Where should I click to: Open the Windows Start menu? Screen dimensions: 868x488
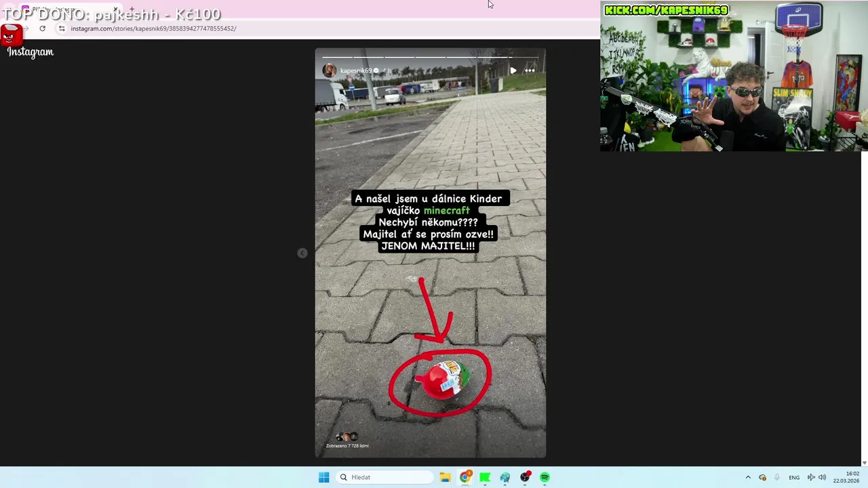click(324, 477)
